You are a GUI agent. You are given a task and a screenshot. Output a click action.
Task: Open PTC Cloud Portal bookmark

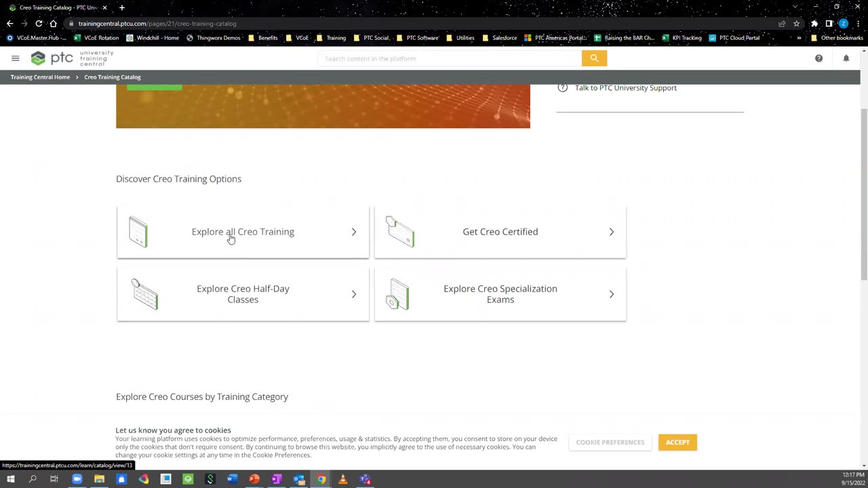pyautogui.click(x=734, y=38)
